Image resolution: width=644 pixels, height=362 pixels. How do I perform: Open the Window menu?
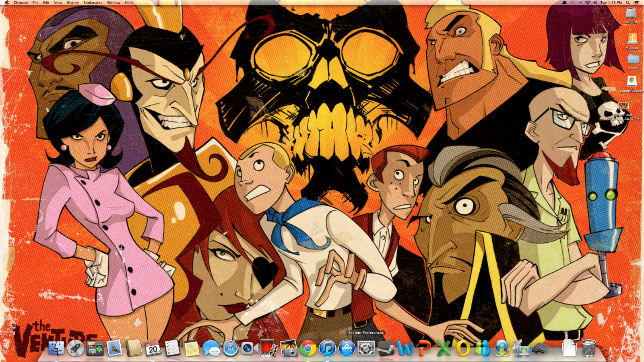[114, 2]
